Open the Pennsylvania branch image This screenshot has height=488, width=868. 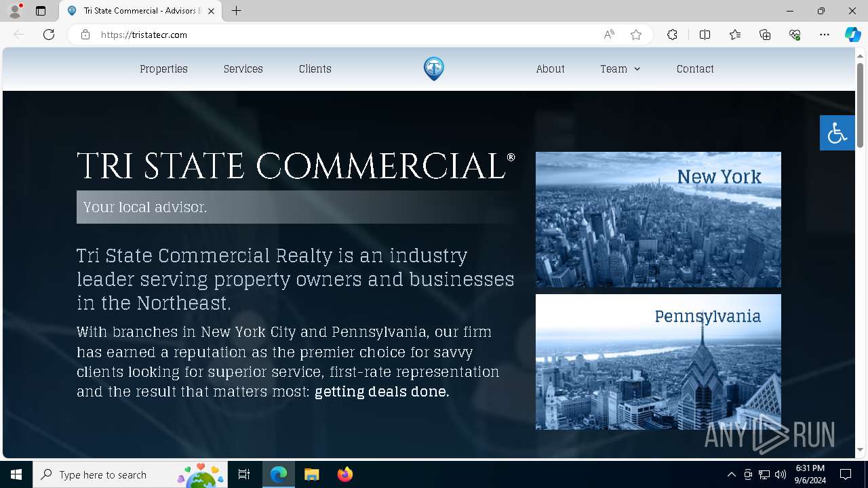(x=658, y=362)
